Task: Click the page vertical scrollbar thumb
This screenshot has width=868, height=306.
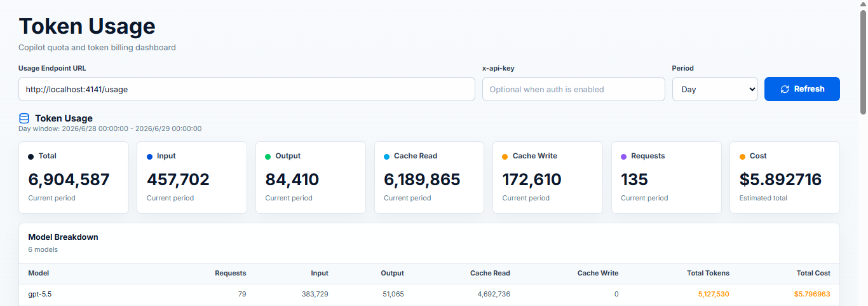Action: tap(863, 62)
